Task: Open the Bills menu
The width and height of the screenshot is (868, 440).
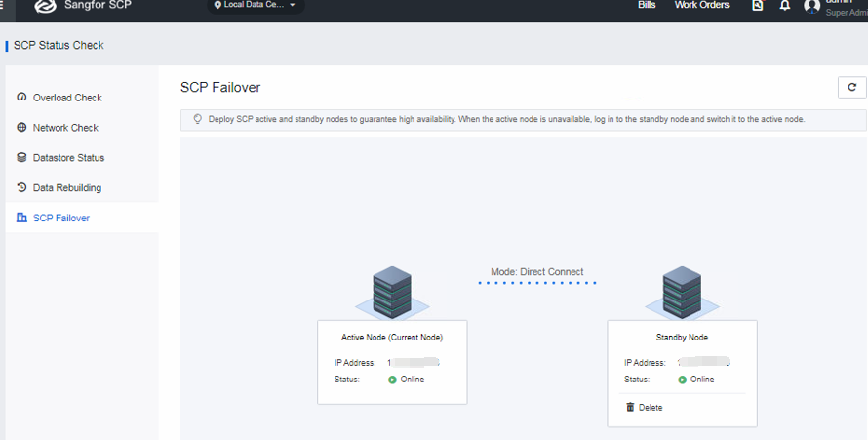Action: click(x=647, y=6)
